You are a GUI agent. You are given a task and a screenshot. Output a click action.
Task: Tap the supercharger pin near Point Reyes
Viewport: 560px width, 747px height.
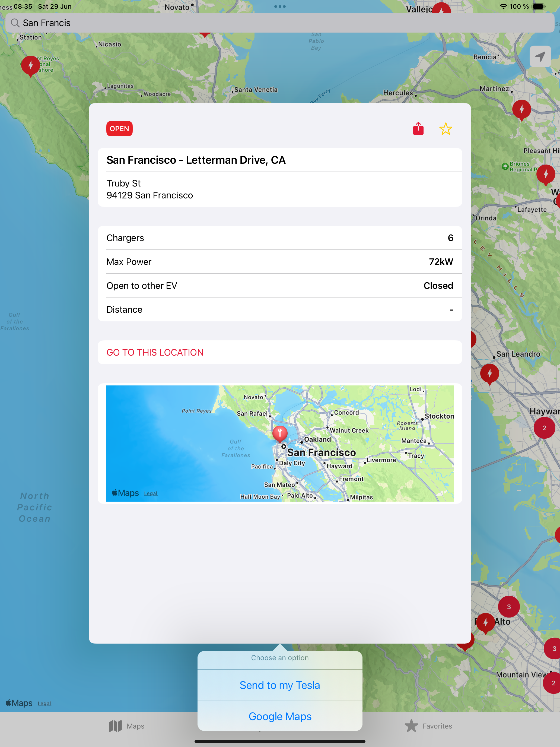pyautogui.click(x=30, y=65)
